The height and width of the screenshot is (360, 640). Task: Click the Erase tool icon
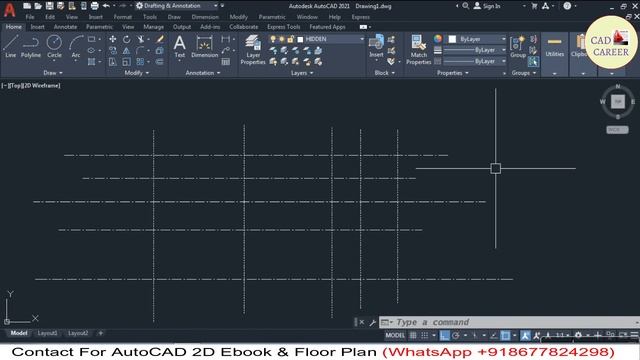[x=160, y=39]
